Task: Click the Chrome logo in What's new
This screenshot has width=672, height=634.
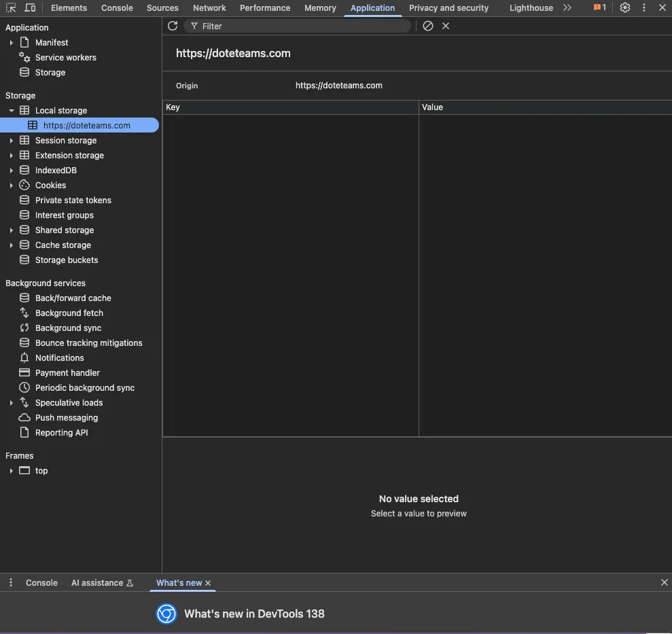Action: [x=166, y=614]
